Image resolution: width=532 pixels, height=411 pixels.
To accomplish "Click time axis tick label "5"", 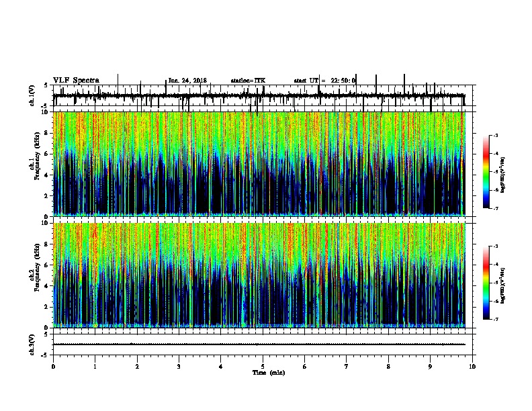I will [263, 367].
